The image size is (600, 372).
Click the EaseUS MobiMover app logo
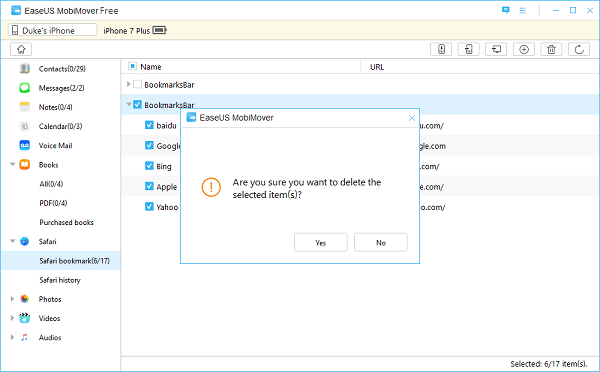[16, 10]
